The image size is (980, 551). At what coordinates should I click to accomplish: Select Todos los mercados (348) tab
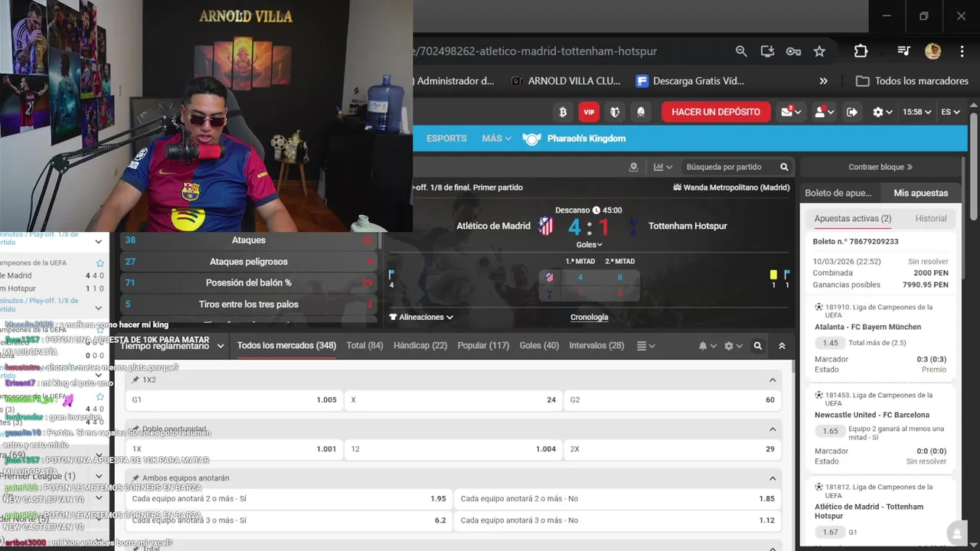pos(286,346)
